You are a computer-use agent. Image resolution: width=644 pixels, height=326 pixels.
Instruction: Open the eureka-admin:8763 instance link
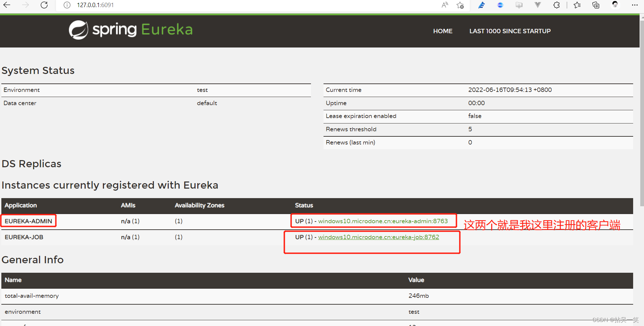click(383, 221)
